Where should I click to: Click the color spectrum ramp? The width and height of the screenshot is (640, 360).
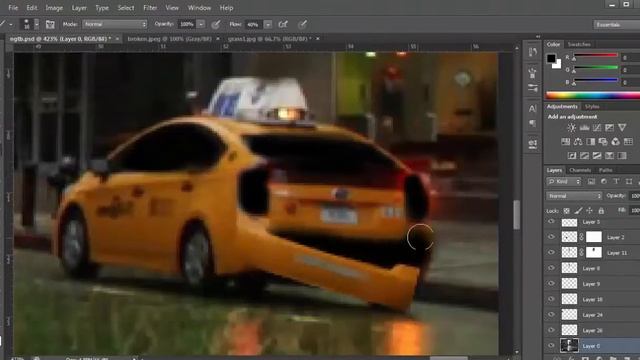[x=593, y=96]
